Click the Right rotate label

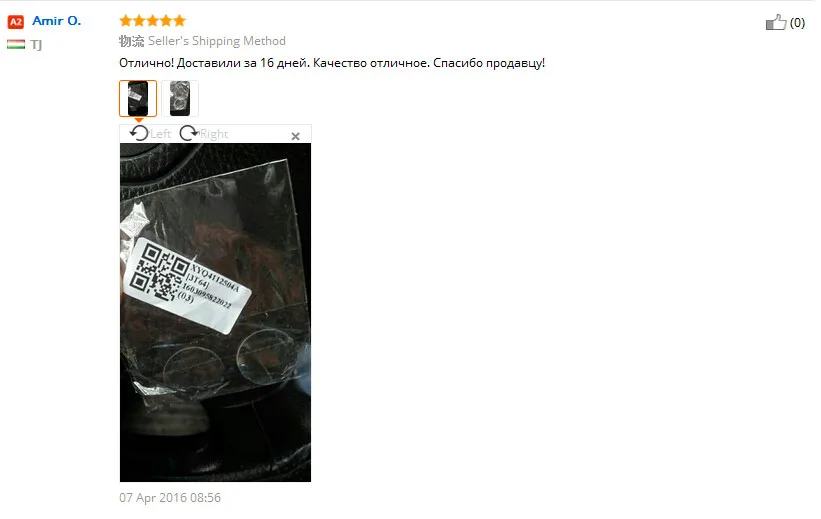click(x=214, y=134)
